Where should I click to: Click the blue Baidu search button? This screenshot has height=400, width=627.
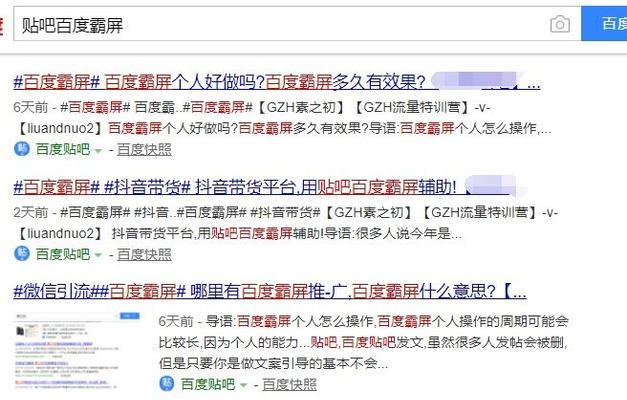(604, 24)
